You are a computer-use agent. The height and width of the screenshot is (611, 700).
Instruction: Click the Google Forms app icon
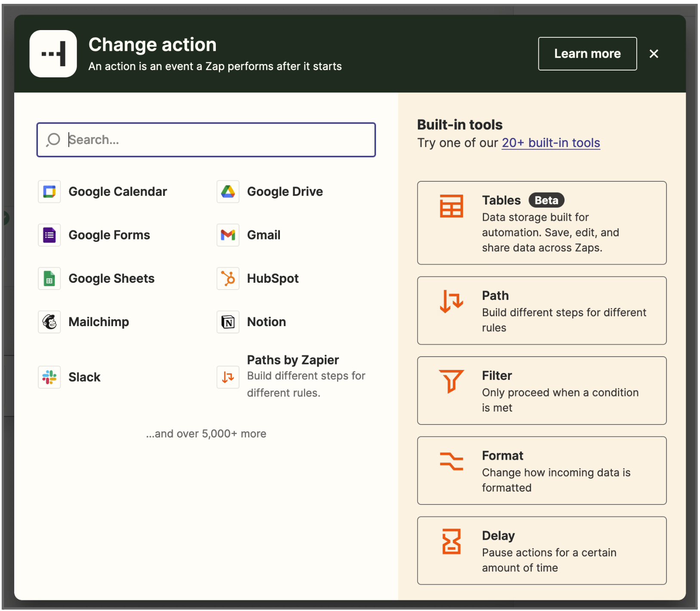49,235
